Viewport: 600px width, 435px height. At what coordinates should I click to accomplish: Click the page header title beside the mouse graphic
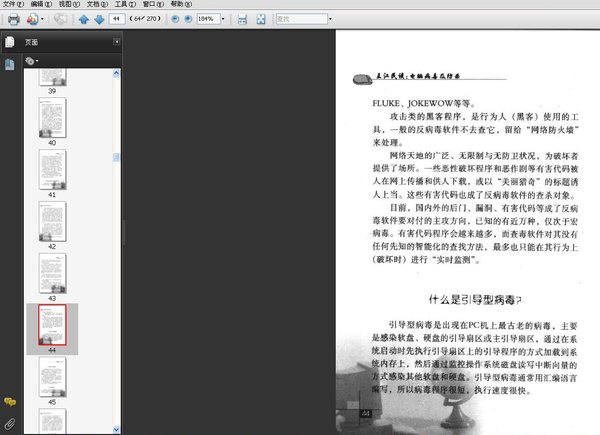pos(417,76)
